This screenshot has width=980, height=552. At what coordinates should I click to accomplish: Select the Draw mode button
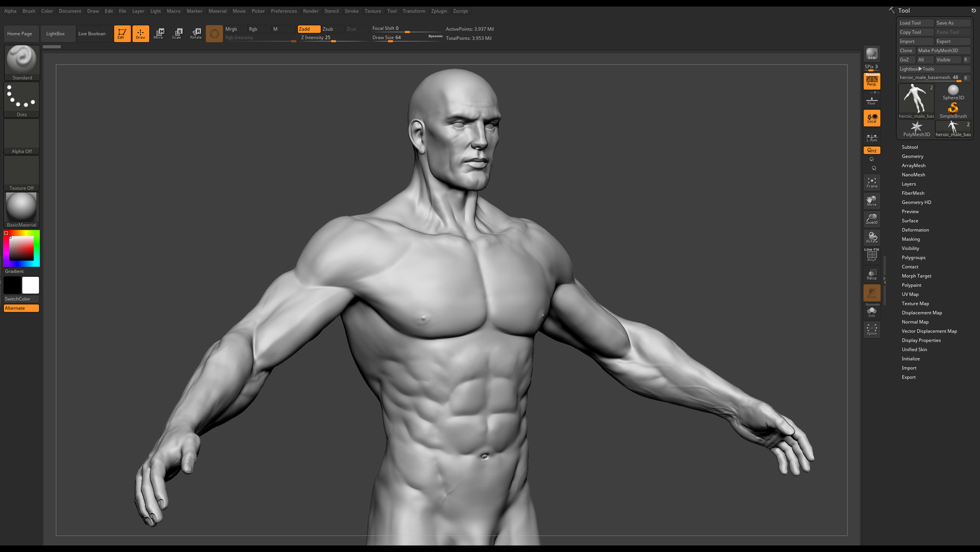140,33
